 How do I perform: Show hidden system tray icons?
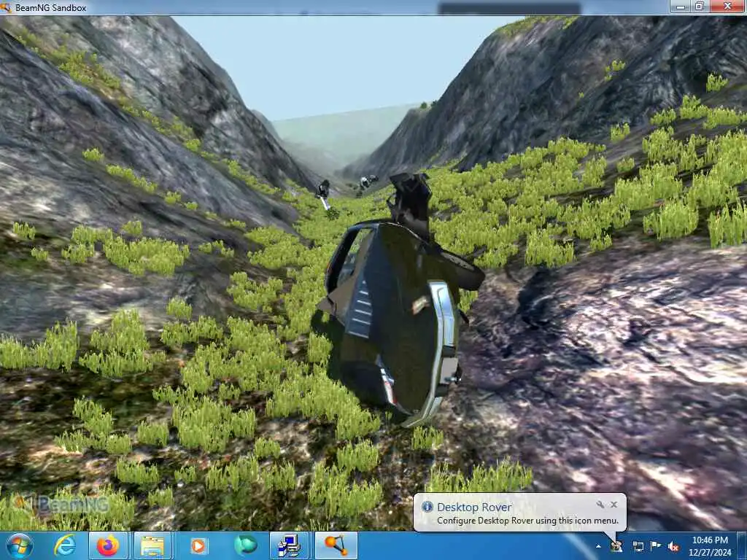598,546
